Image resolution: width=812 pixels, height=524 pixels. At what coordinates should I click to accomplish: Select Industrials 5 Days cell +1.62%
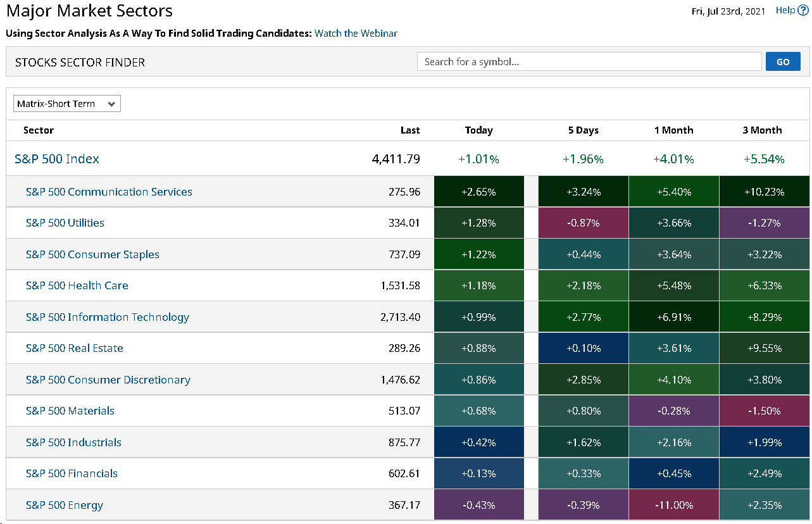[584, 442]
